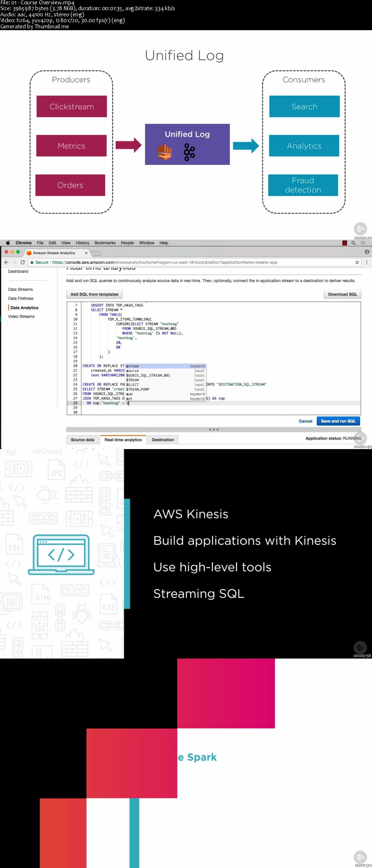Click 'Build applications with Kinesis' text
Image resolution: width=372 pixels, height=868 pixels.
[x=245, y=540]
